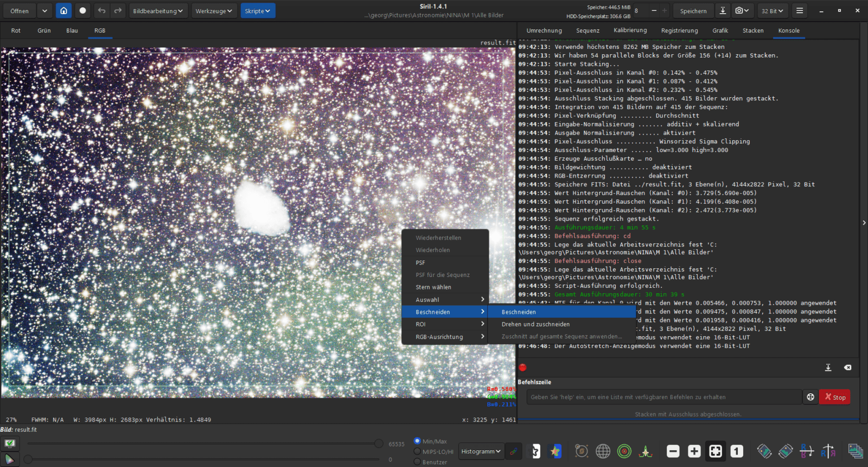Screen dimensions: 868x467
Task: Rotate image clockwise using rotate icon
Action: pos(786,451)
